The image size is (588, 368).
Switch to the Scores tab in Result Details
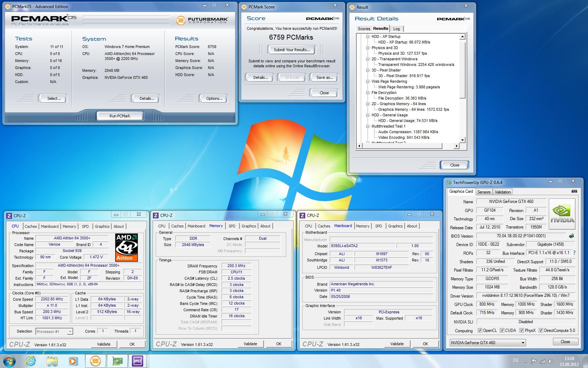tap(364, 29)
